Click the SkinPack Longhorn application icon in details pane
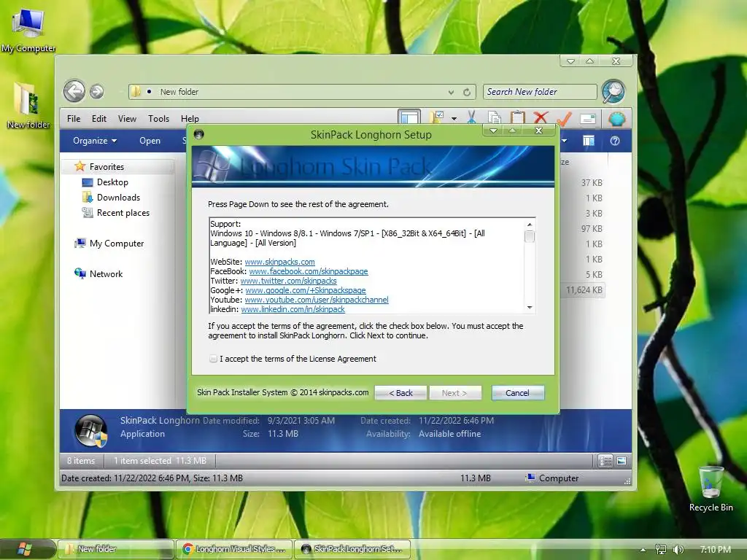 click(90, 430)
